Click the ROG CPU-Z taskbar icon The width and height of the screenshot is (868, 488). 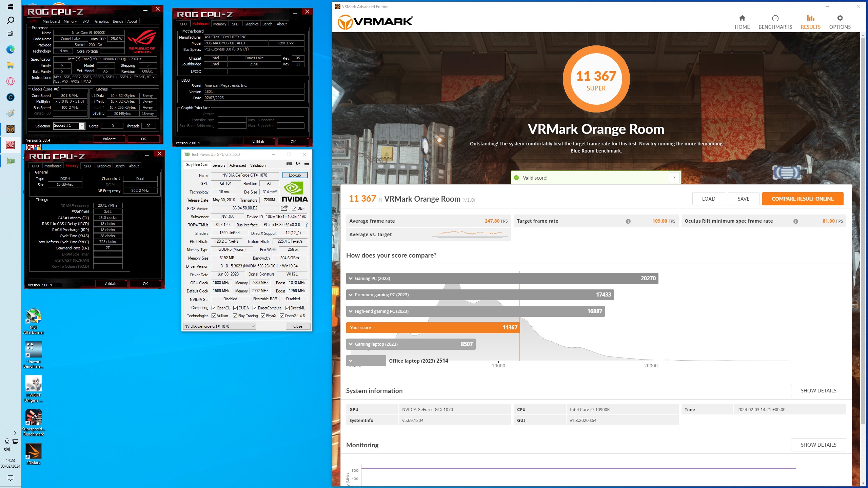click(x=11, y=145)
